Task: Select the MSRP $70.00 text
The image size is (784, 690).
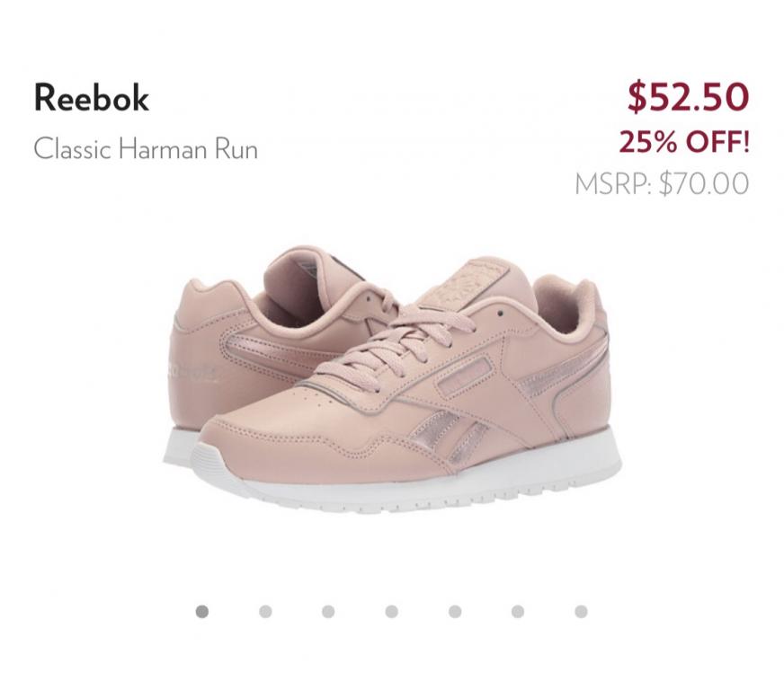Action: pos(662,183)
